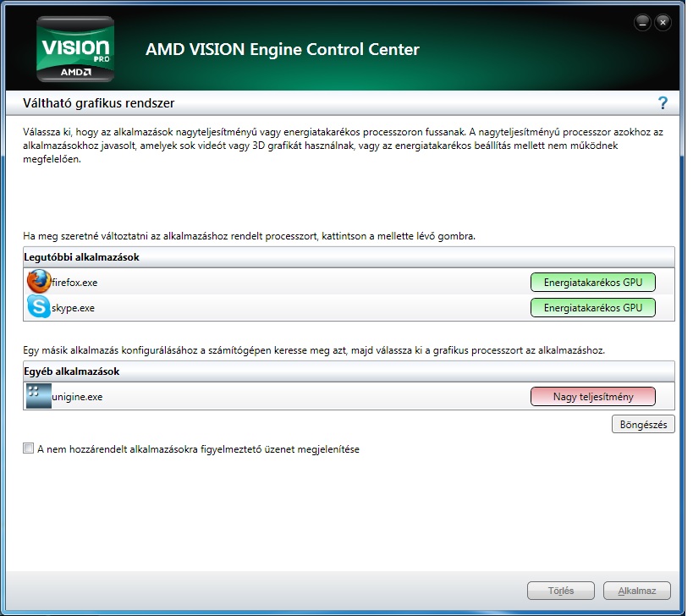
Task: Select the skype.exe entry text
Action: point(73,308)
